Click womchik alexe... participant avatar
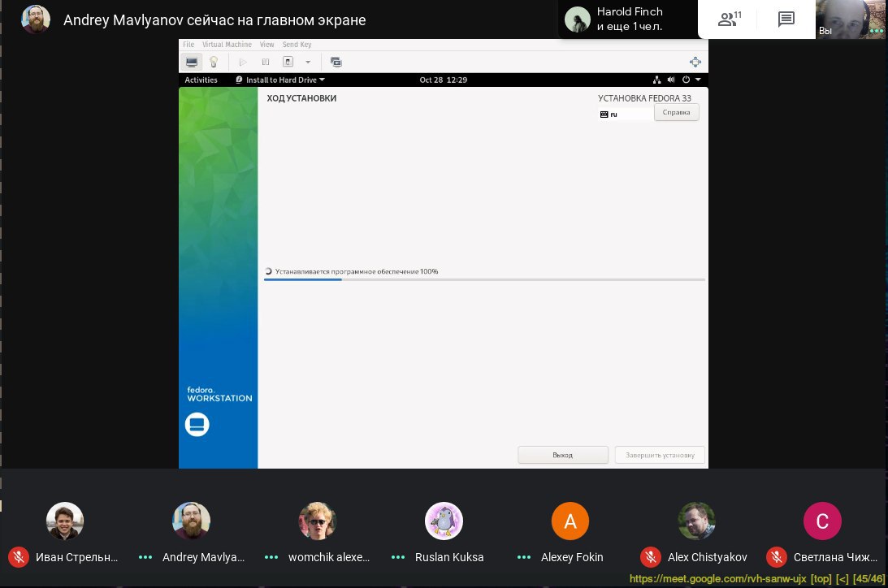The image size is (888, 588). (318, 521)
